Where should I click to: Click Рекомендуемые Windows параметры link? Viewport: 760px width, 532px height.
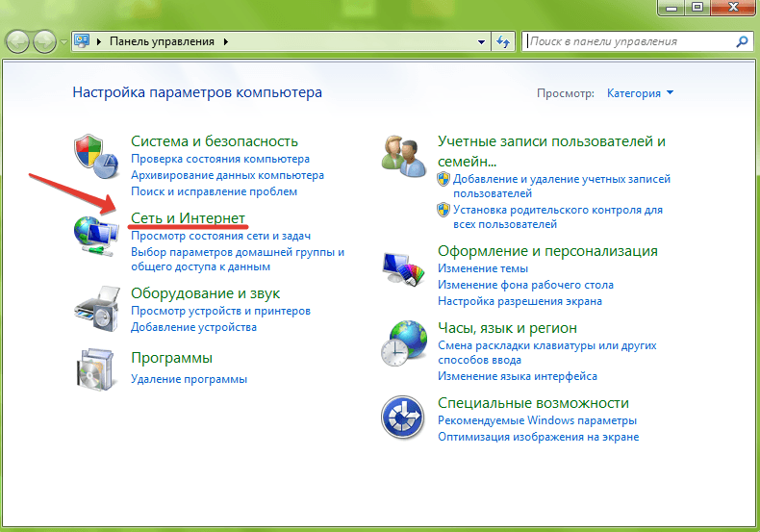point(537,420)
